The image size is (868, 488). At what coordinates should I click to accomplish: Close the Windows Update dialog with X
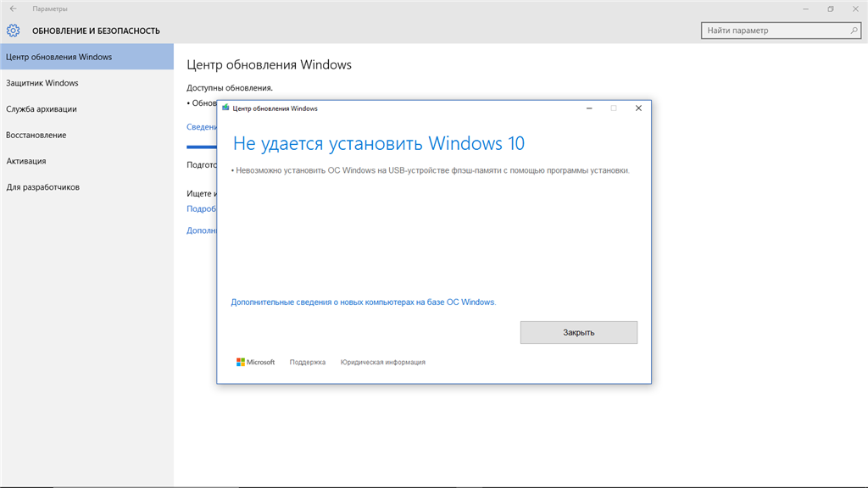click(x=638, y=108)
